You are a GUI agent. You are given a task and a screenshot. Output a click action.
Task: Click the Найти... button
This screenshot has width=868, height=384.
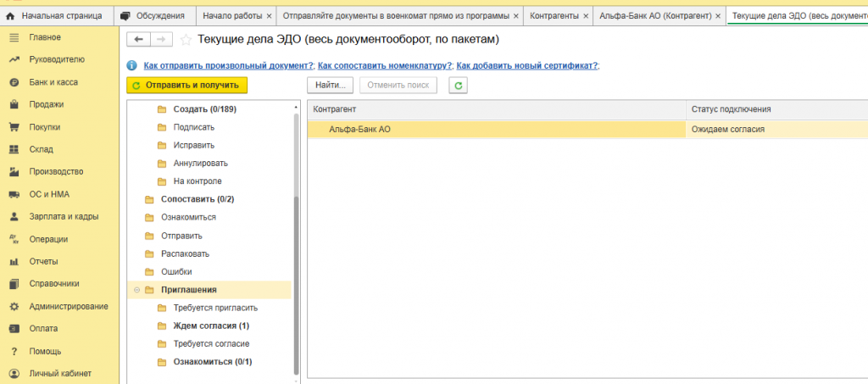pos(331,86)
